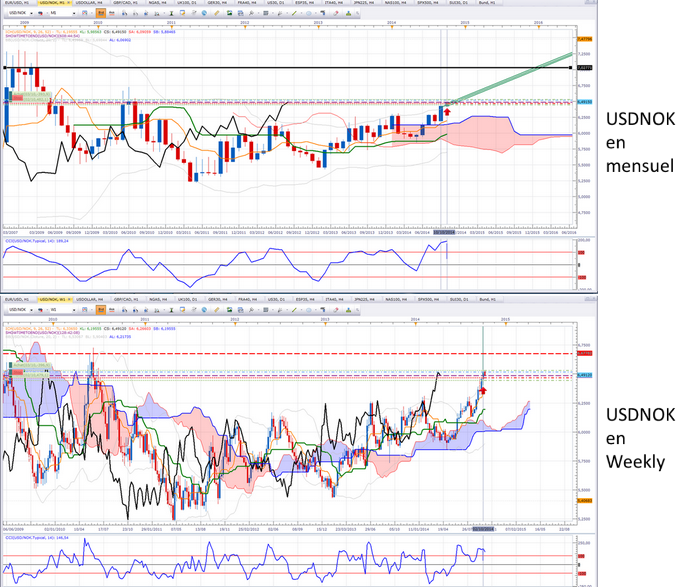The width and height of the screenshot is (700, 587).
Task: Click the grid icon in monthly chart toolbar
Action: 266,13
